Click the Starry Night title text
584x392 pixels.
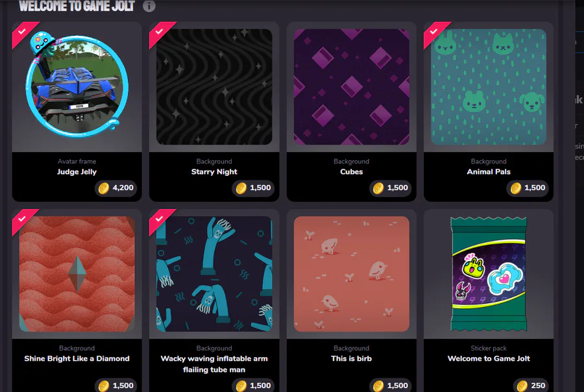[214, 172]
